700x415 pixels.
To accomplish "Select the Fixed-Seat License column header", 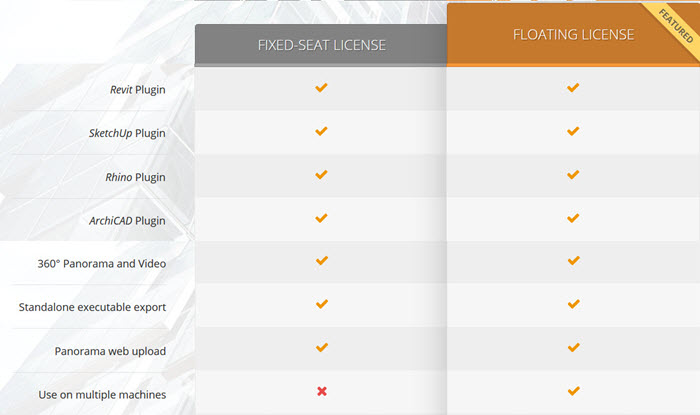I will pos(321,45).
